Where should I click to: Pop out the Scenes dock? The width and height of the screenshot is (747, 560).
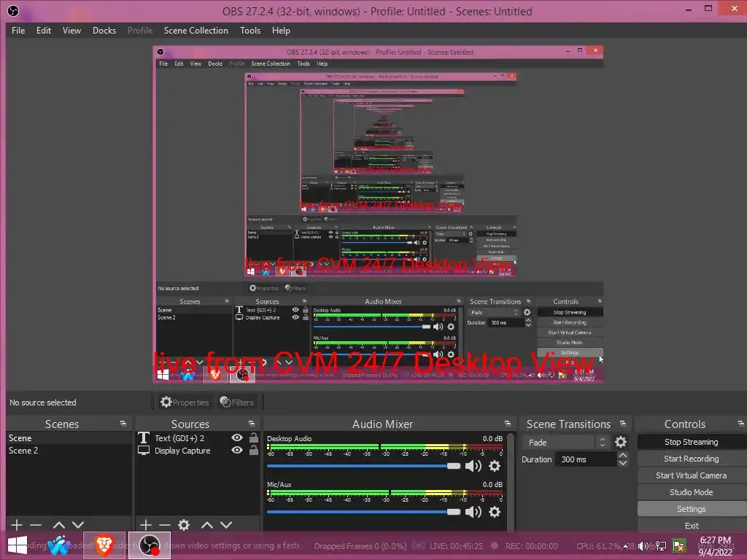pos(123,424)
